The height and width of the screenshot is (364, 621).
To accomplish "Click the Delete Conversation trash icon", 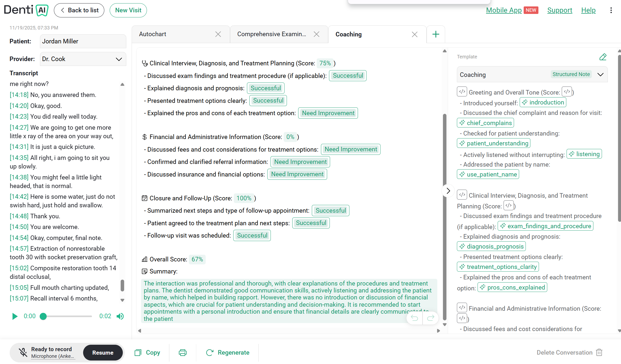I will [x=599, y=352].
